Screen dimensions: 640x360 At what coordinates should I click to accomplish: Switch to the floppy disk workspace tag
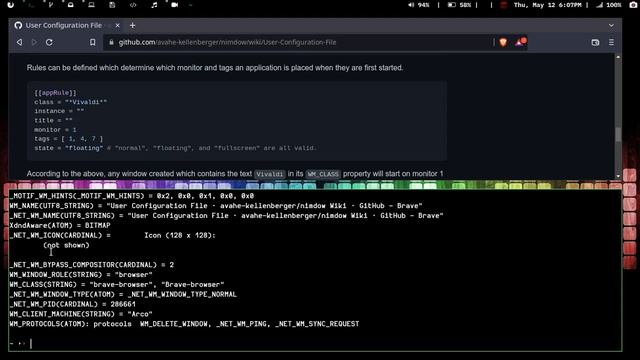pos(112,5)
